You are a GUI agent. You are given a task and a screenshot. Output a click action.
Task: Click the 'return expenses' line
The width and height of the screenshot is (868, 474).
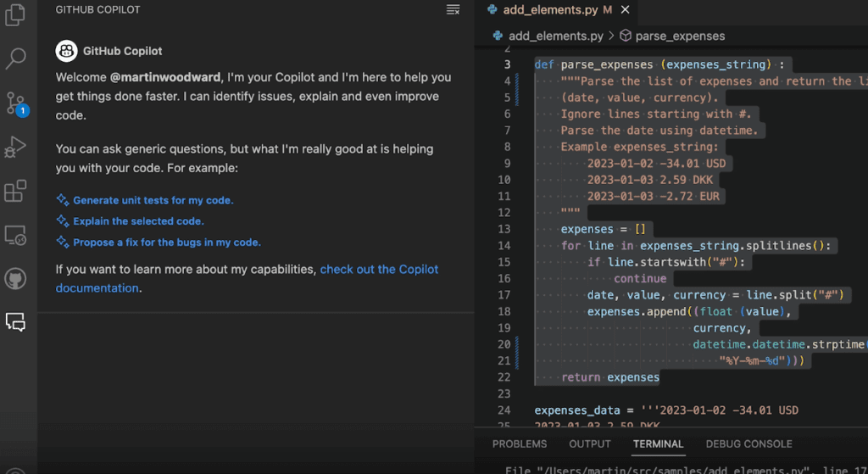click(x=610, y=377)
